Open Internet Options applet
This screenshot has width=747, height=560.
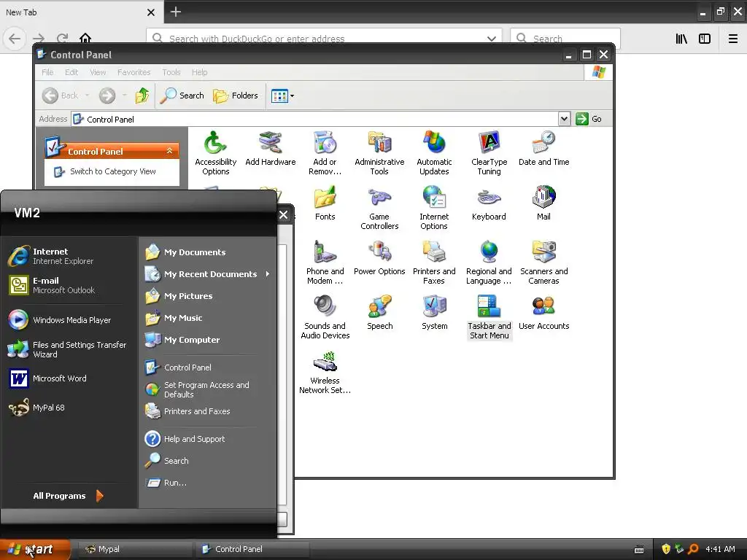tap(434, 208)
